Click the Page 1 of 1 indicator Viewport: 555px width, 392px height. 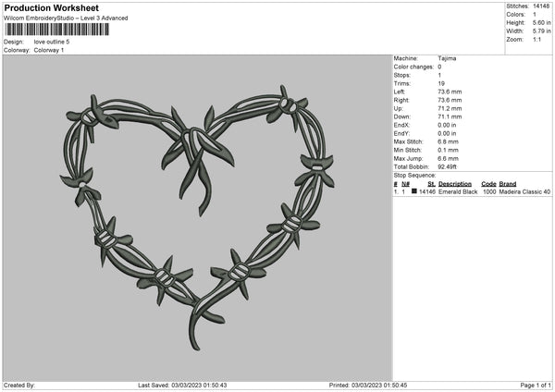tap(536, 385)
